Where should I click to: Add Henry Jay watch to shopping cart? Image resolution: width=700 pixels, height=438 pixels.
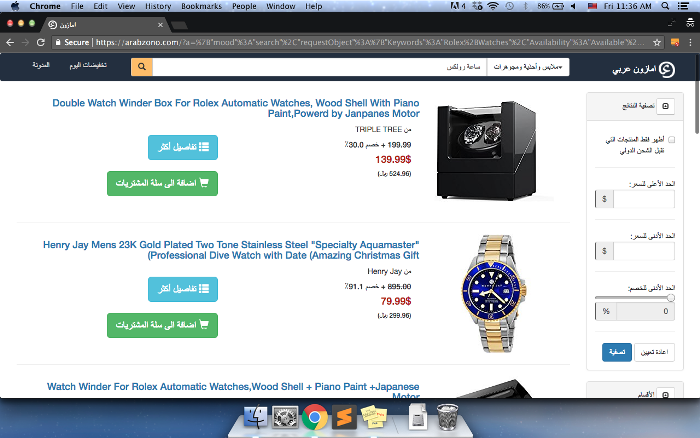pyautogui.click(x=162, y=325)
